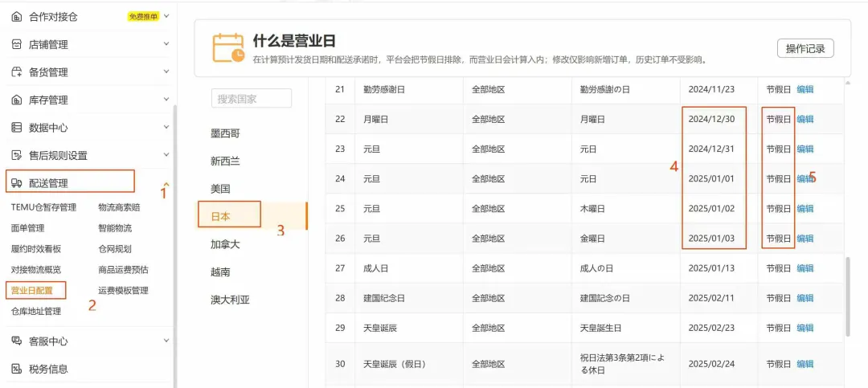Collapse the 配送管理 section chevron
The image size is (868, 388).
166,184
